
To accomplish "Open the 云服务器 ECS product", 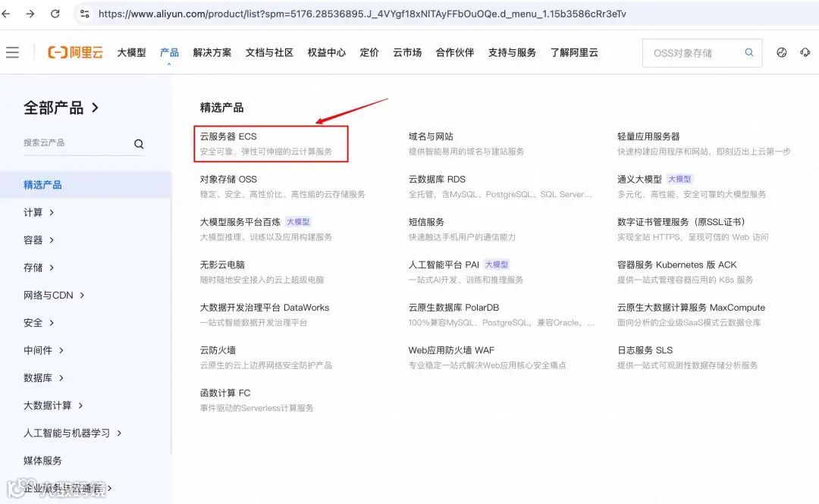I will (x=228, y=136).
